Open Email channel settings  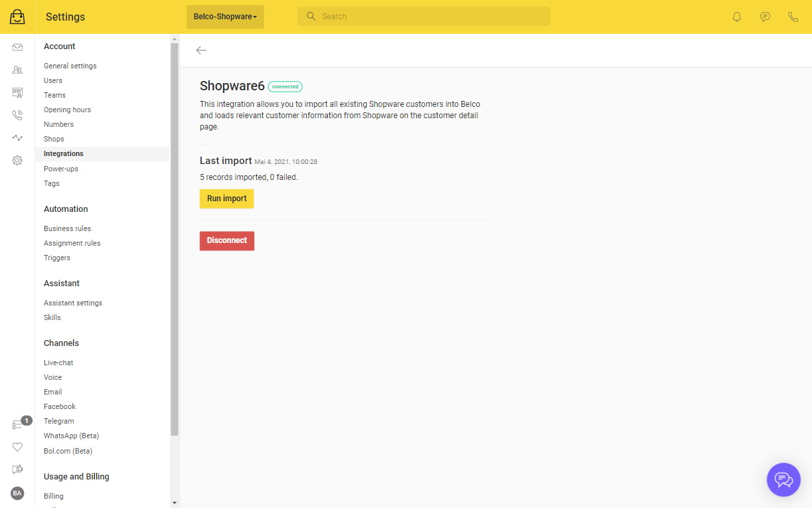[52, 392]
